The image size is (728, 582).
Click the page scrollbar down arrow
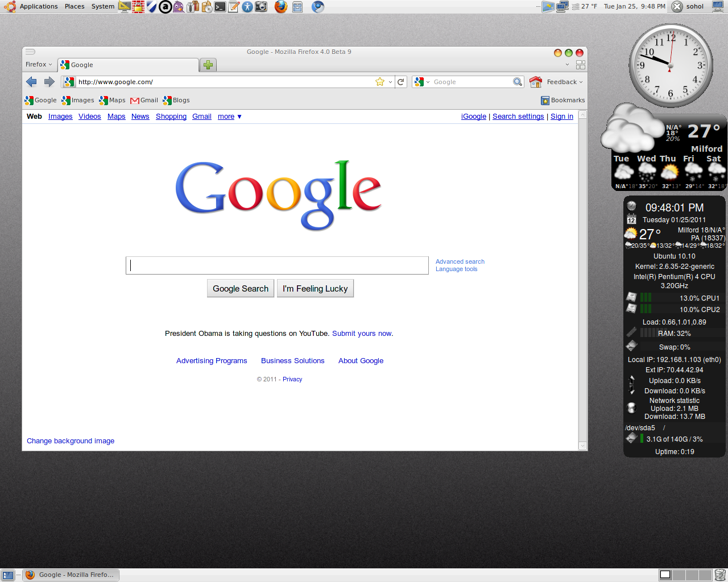582,446
